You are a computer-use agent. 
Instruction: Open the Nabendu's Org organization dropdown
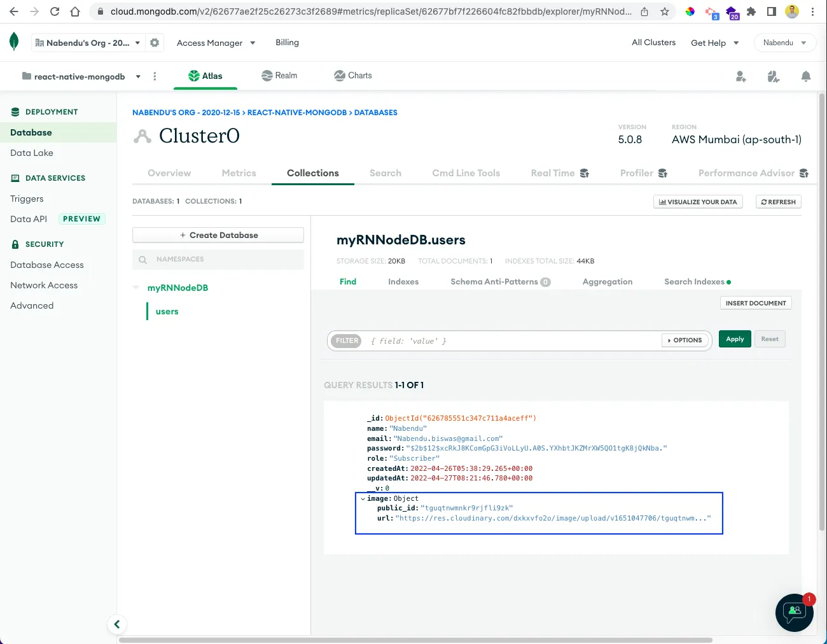pos(88,43)
